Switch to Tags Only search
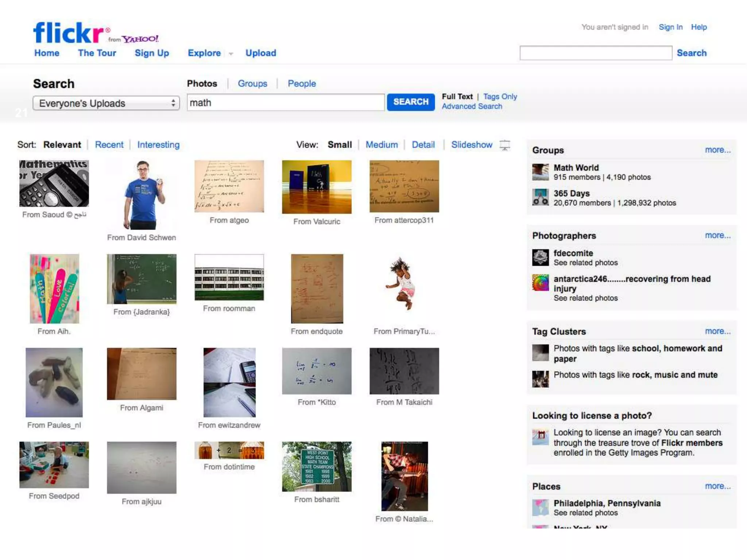Viewport: 747px width, 560px height. pos(500,97)
